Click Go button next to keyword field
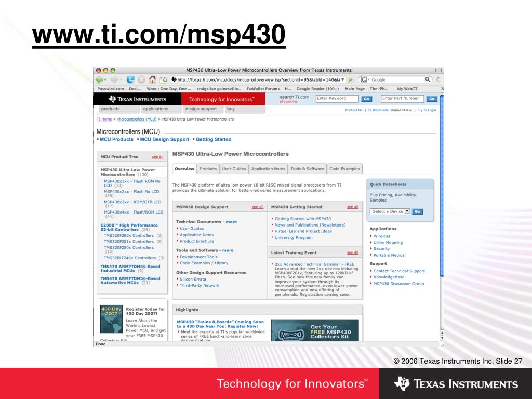This screenshot has width=532, height=399. click(x=366, y=99)
